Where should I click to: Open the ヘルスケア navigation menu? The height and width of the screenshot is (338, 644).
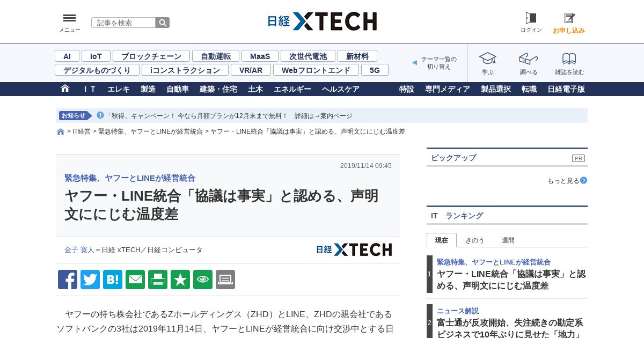coord(341,89)
